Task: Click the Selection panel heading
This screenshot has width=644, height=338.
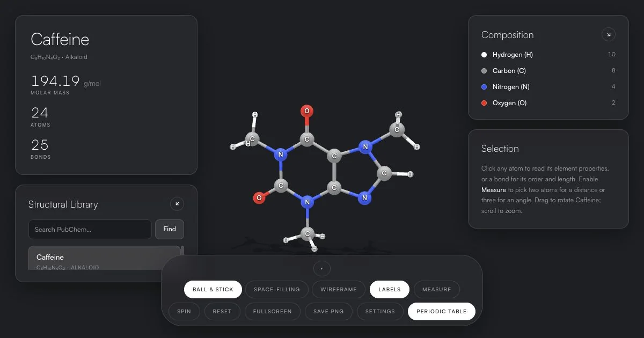Action: point(500,149)
